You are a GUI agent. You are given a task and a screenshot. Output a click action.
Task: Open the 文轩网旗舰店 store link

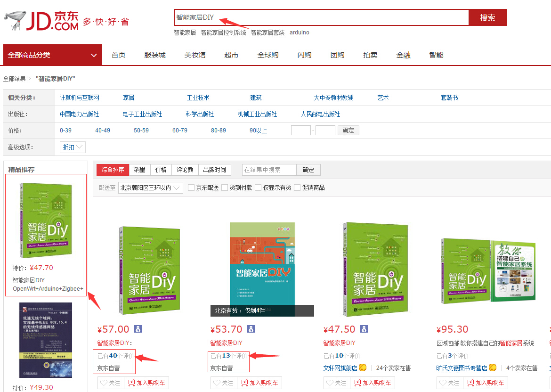coord(340,368)
